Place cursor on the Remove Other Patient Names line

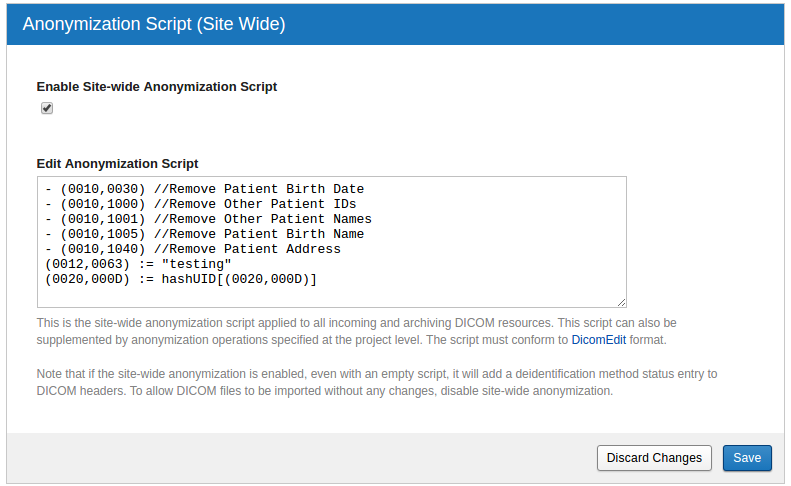[208, 219]
